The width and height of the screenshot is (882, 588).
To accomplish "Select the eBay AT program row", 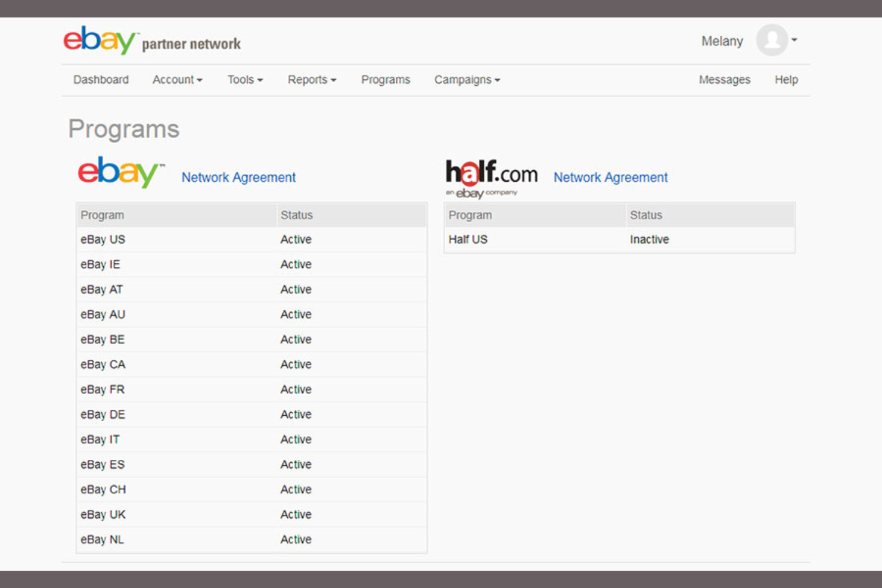I will (x=251, y=290).
